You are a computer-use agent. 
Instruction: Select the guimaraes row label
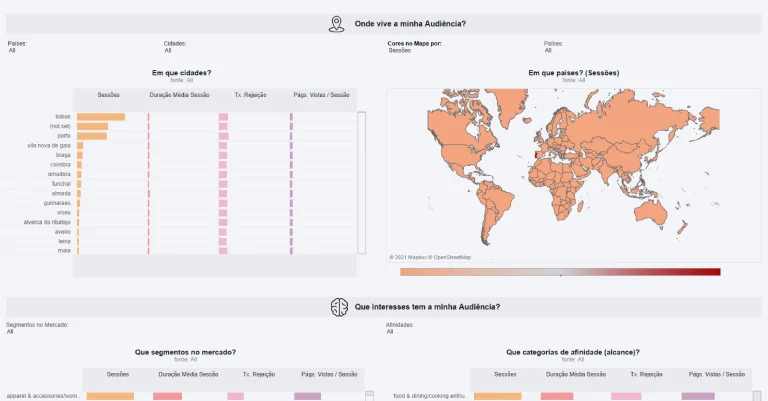[57, 203]
